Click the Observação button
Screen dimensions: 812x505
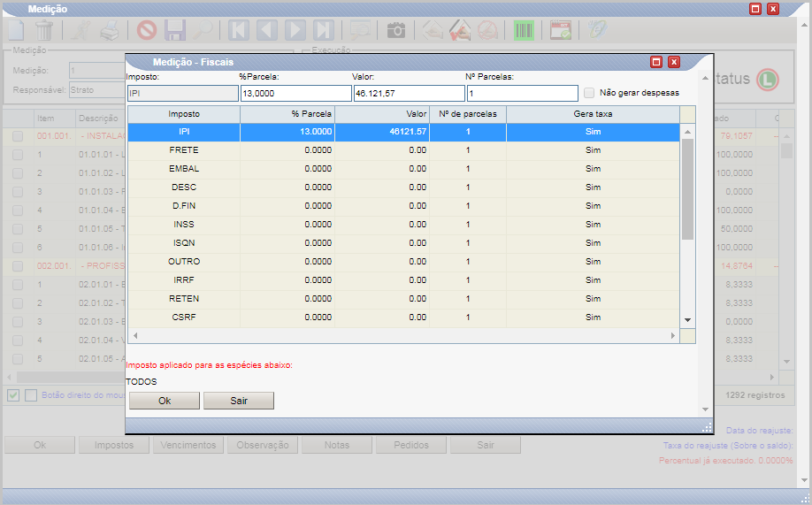tap(263, 445)
